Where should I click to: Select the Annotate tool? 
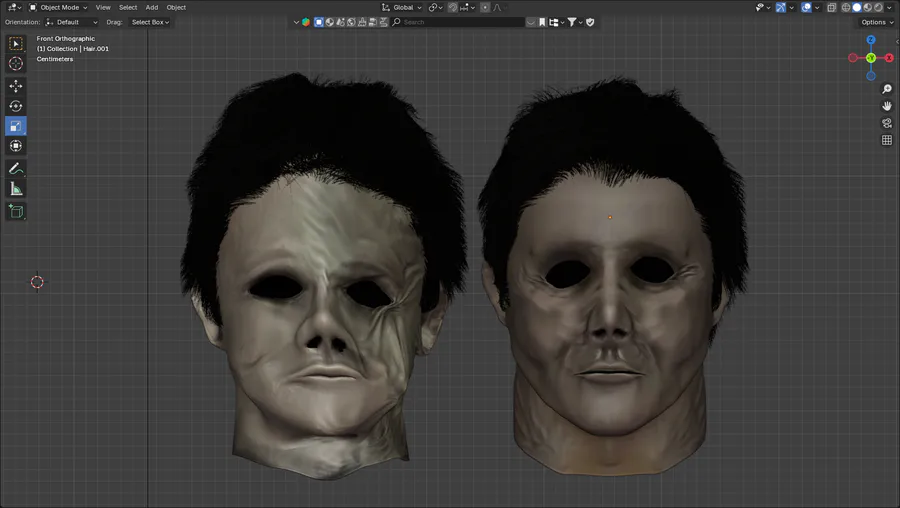[x=15, y=169]
